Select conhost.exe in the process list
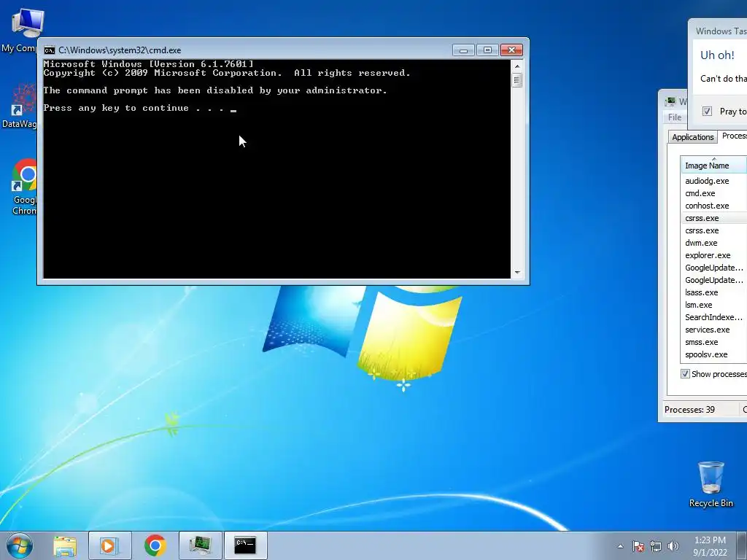Screen dimensions: 747x560 pyautogui.click(x=713, y=206)
